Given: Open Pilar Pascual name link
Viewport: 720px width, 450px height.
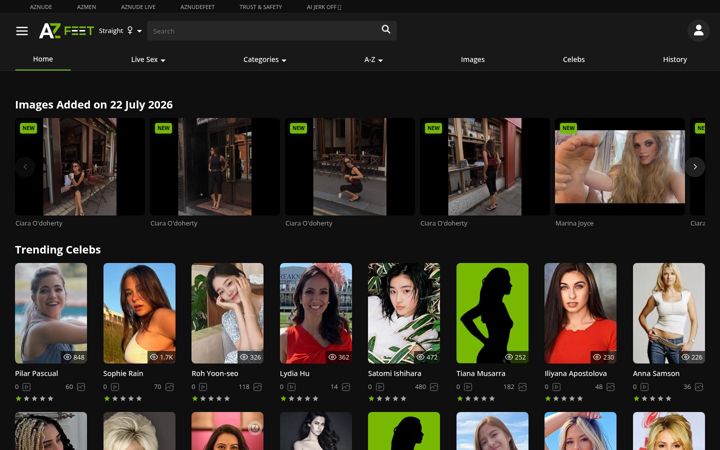Looking at the screenshot, I should click(37, 373).
